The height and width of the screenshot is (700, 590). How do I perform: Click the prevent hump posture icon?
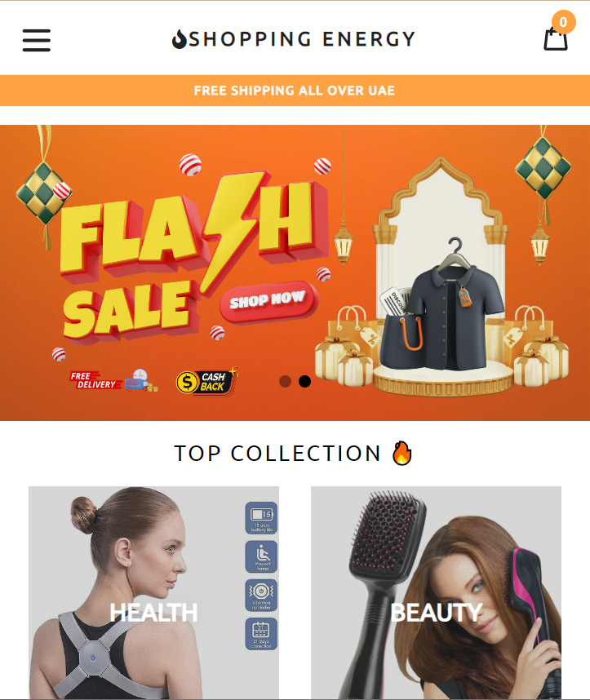point(261,556)
